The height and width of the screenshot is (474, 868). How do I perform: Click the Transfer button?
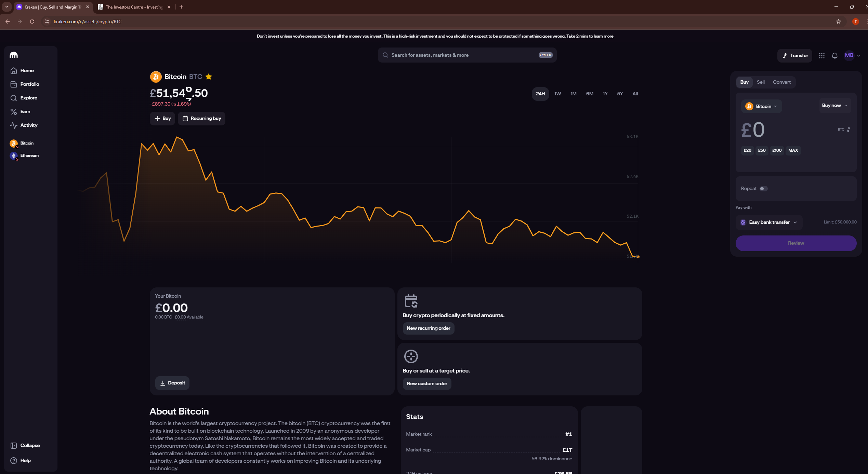795,55
